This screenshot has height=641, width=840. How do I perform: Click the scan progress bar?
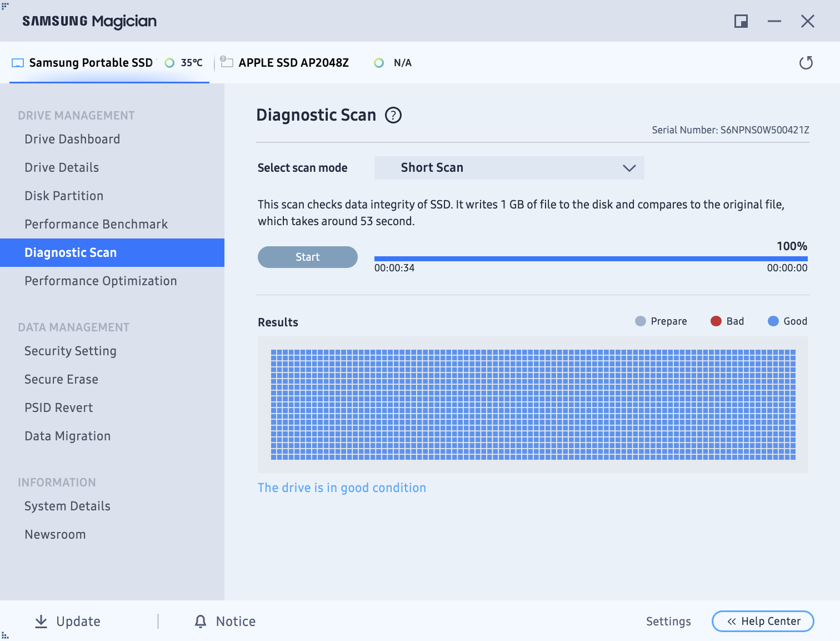(591, 259)
